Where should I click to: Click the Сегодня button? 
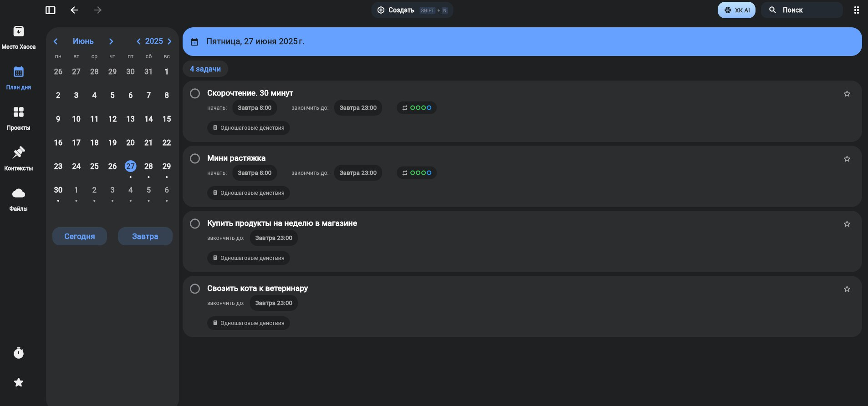(x=80, y=236)
